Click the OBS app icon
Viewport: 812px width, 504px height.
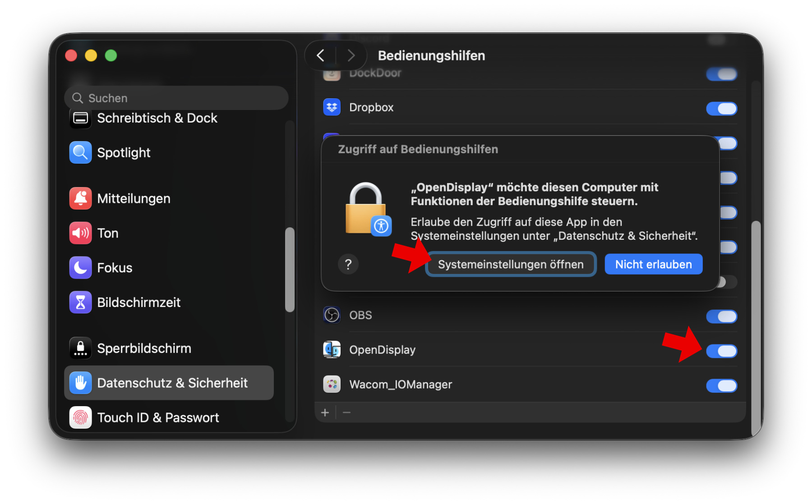332,315
